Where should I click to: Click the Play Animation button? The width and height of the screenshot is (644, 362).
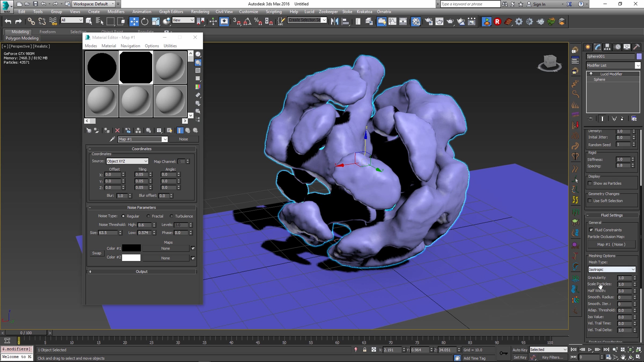click(590, 350)
